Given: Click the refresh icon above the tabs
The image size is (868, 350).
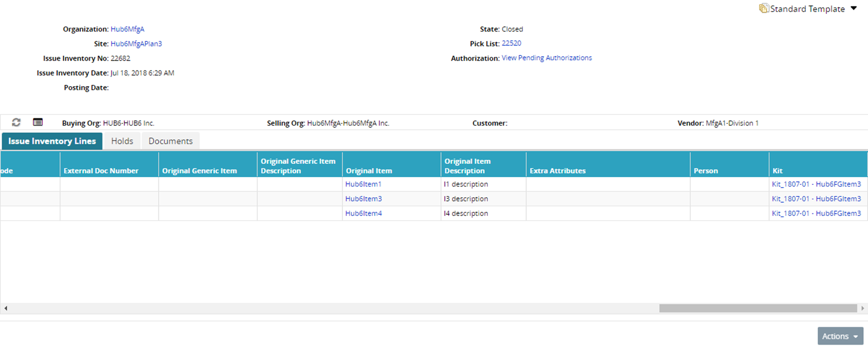Looking at the screenshot, I should [x=16, y=123].
